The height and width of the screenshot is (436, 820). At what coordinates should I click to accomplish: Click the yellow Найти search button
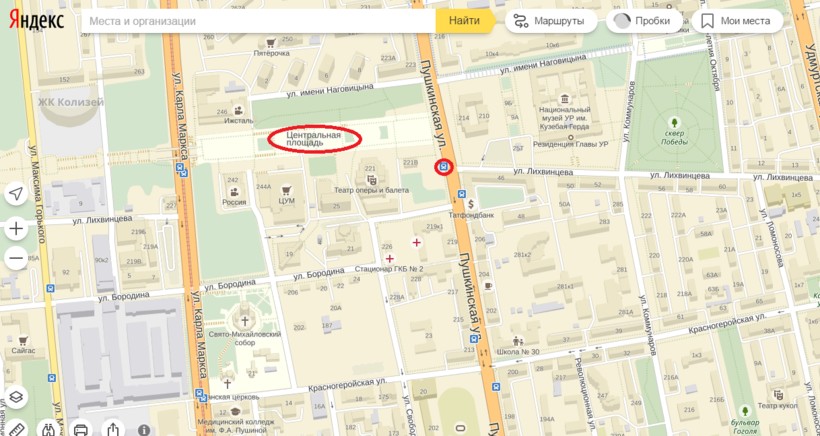point(464,21)
